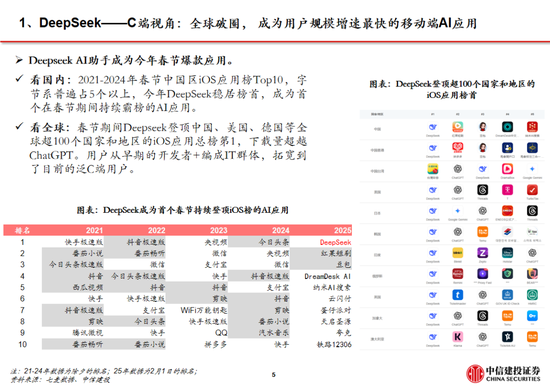Click the QQ cell in 2023 column
This screenshot has height=390, width=550.
(221, 332)
